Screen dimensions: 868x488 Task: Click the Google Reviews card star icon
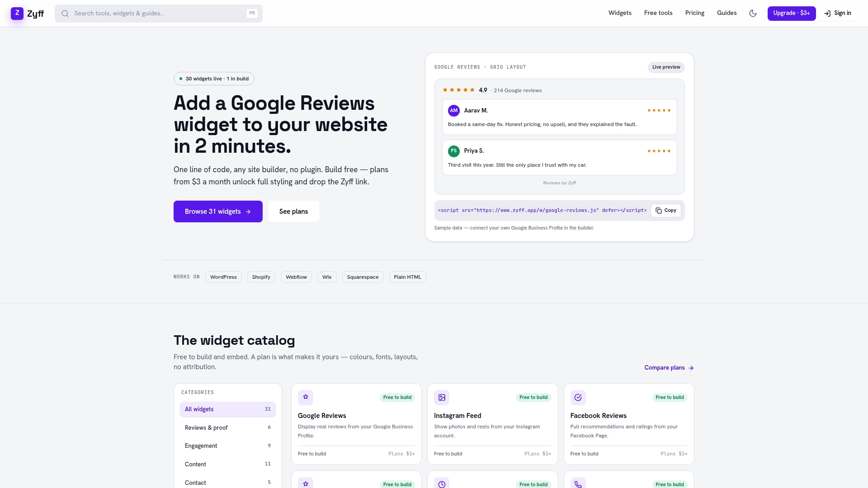point(306,397)
